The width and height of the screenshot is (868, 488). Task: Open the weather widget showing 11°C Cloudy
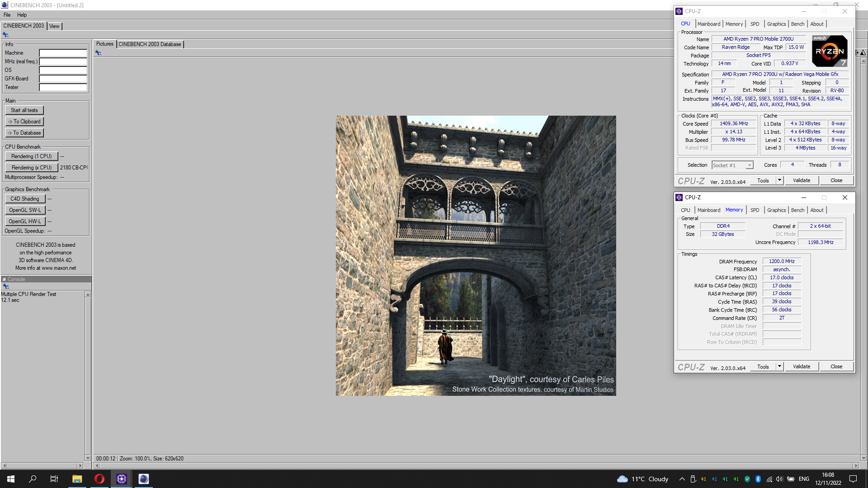pyautogui.click(x=642, y=479)
